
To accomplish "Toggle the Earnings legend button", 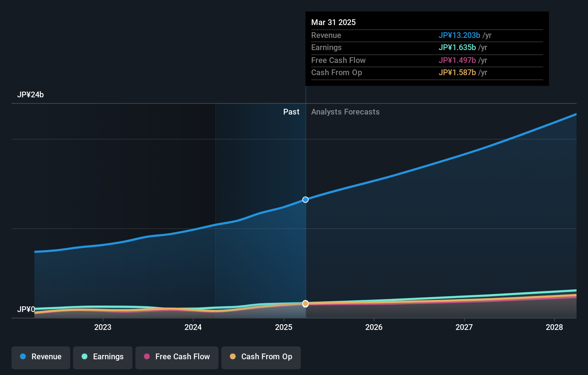I will point(103,357).
